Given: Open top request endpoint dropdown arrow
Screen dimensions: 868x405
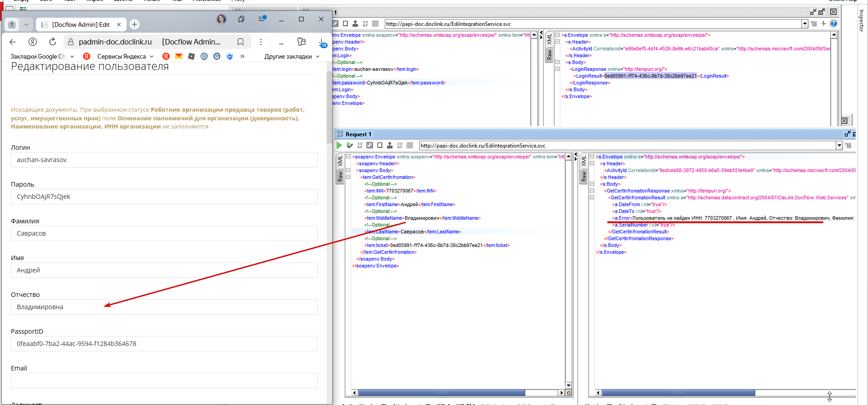Looking at the screenshot, I should tap(805, 24).
